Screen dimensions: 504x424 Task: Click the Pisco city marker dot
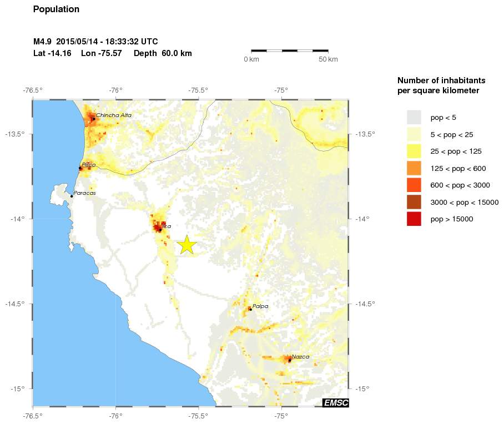(80, 168)
